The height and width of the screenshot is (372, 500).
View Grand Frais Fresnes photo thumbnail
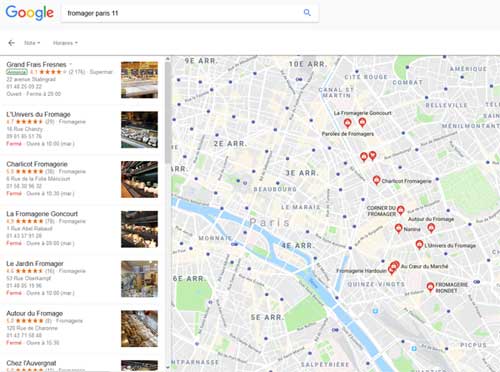[139, 80]
